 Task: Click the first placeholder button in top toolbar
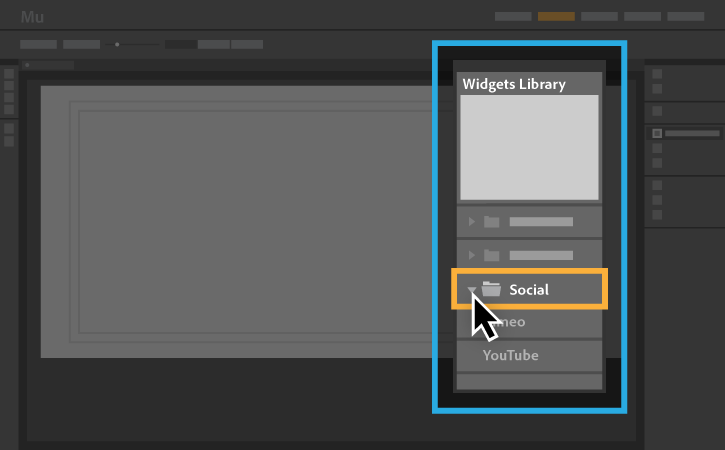(38, 44)
